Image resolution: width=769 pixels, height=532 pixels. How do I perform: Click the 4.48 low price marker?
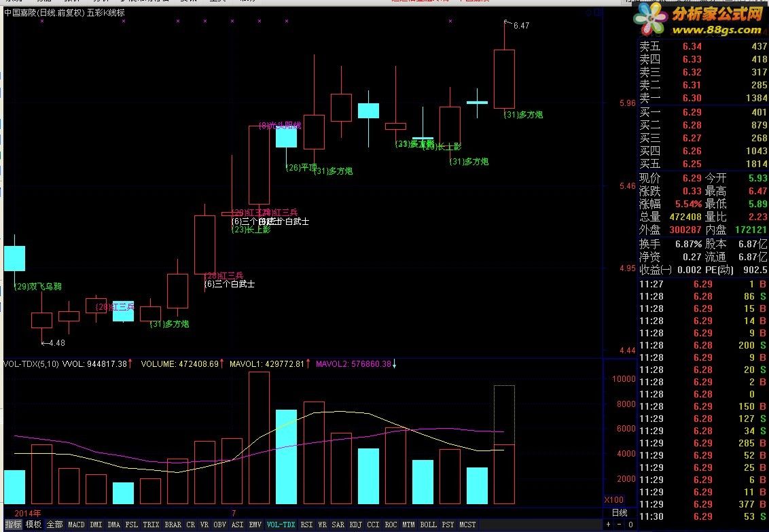[57, 342]
